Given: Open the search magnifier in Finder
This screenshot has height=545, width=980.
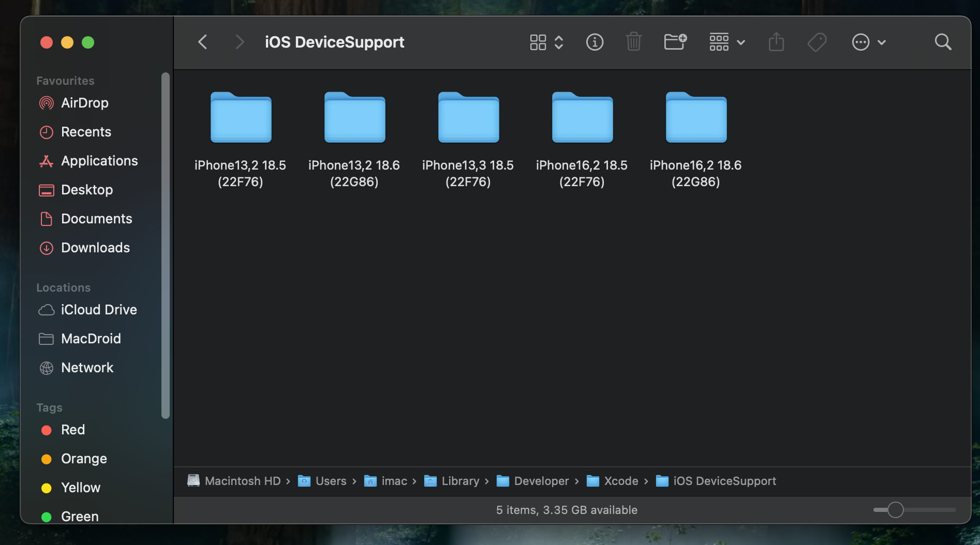Looking at the screenshot, I should pyautogui.click(x=943, y=42).
